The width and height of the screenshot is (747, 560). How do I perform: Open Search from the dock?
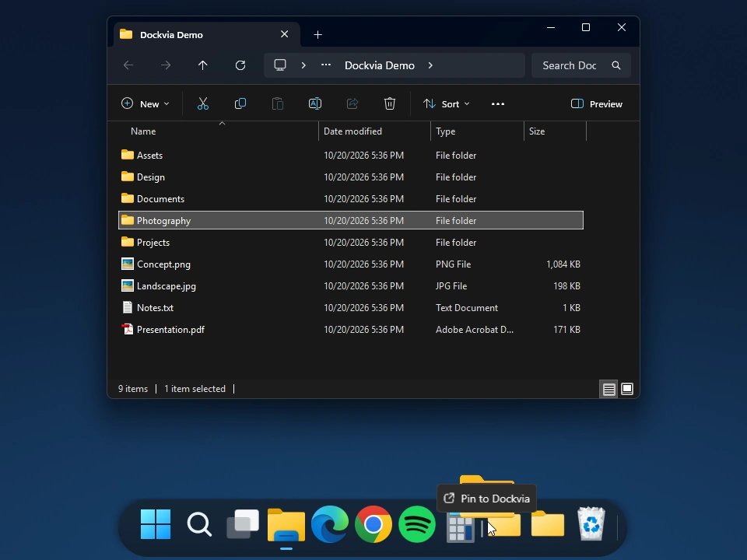[x=199, y=524]
